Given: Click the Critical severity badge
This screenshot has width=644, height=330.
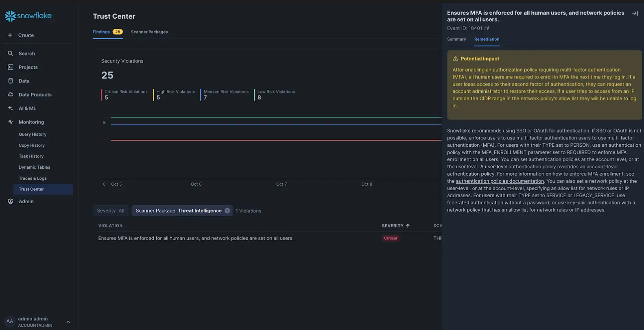Looking at the screenshot, I should (x=391, y=238).
